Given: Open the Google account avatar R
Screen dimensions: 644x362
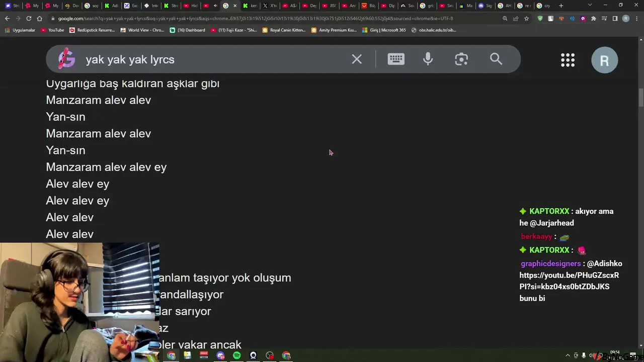Looking at the screenshot, I should pyautogui.click(x=604, y=60).
